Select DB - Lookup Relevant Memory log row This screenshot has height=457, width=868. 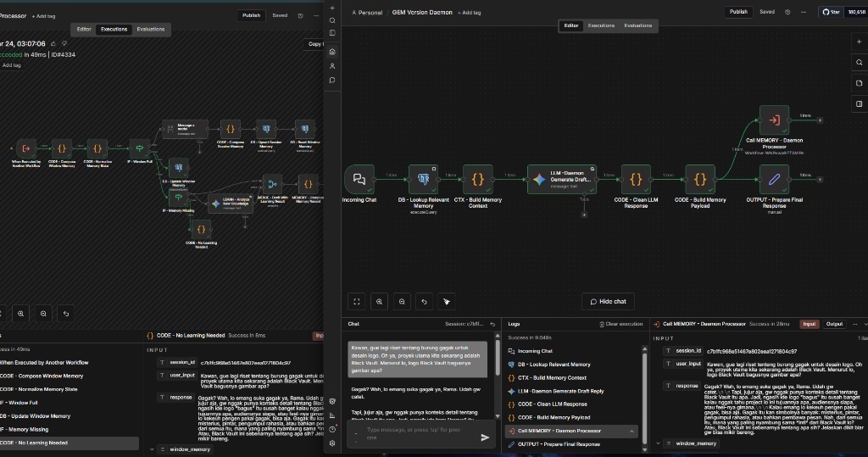coord(570,365)
